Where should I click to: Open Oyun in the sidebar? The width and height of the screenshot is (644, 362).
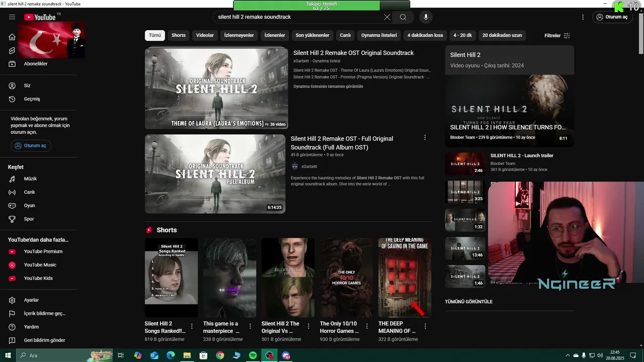pyautogui.click(x=29, y=206)
